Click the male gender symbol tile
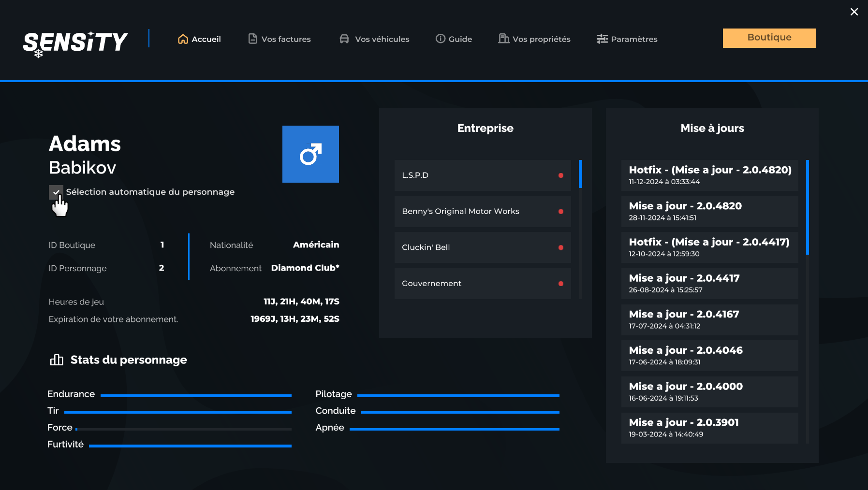The width and height of the screenshot is (868, 490). 310,154
